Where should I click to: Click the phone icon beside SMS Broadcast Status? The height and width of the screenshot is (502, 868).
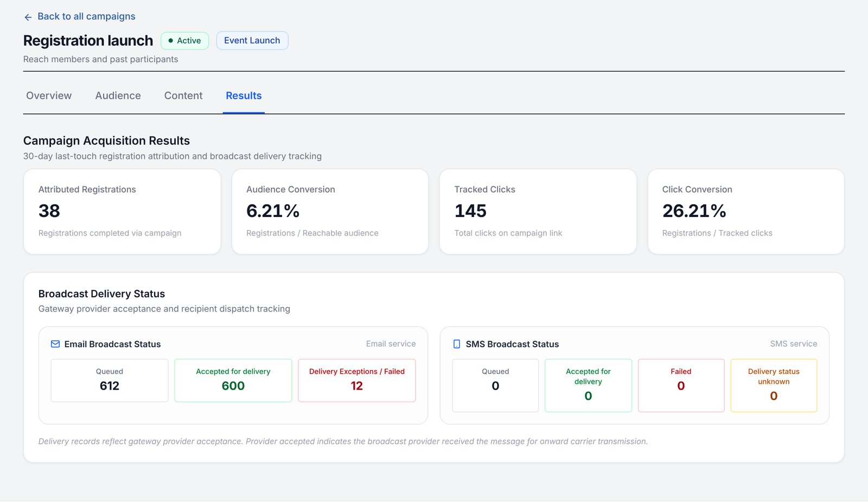point(457,344)
